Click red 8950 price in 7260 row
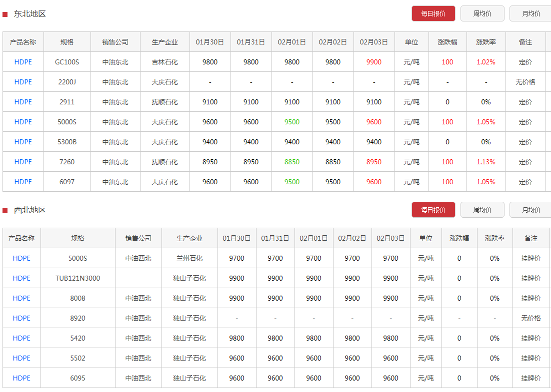Image resolution: width=551 pixels, height=392 pixels. [374, 162]
